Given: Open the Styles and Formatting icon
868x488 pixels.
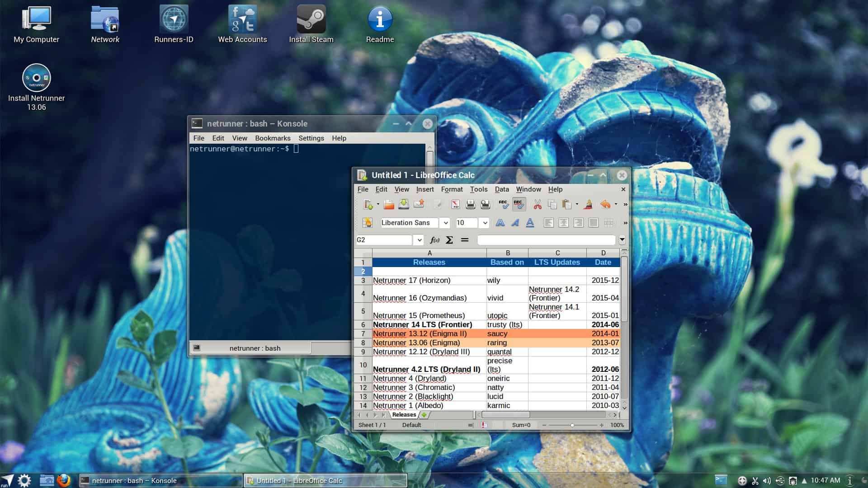Looking at the screenshot, I should coord(367,223).
